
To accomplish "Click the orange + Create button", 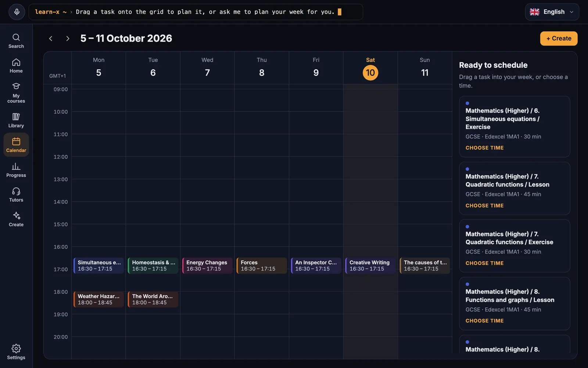I will (x=559, y=38).
